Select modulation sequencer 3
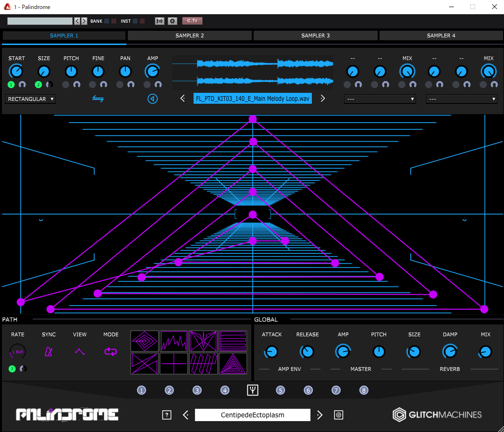 [x=197, y=390]
